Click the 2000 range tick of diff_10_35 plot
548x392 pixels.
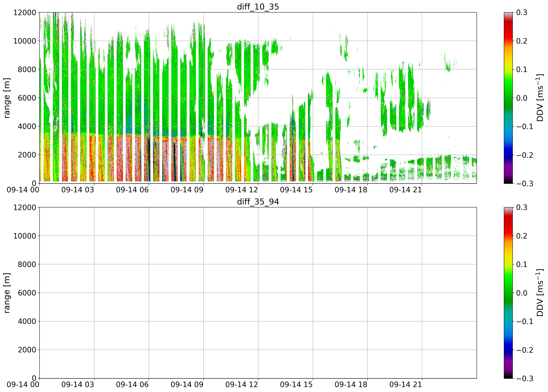coord(27,155)
